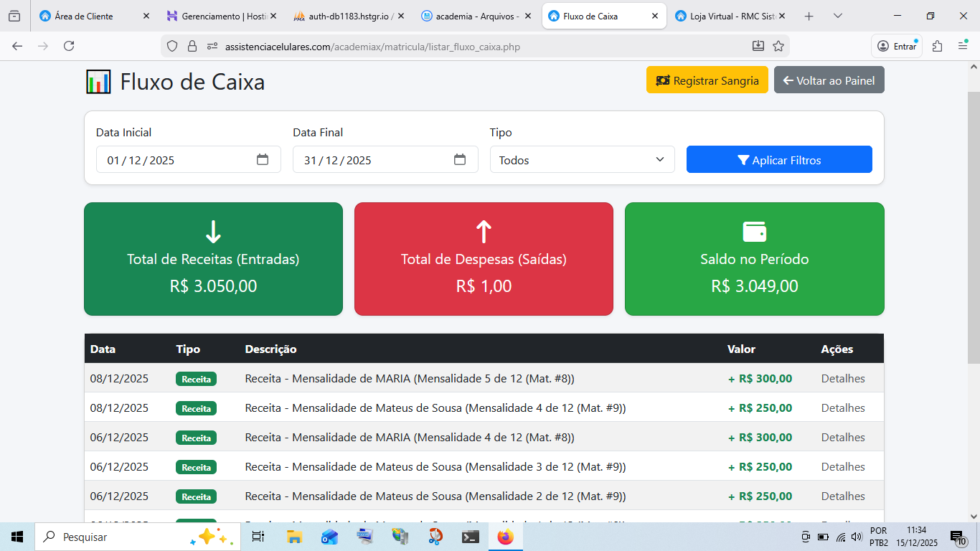This screenshot has height=551, width=980.
Task: Open Firefox application menu hamburger icon
Action: tap(963, 46)
